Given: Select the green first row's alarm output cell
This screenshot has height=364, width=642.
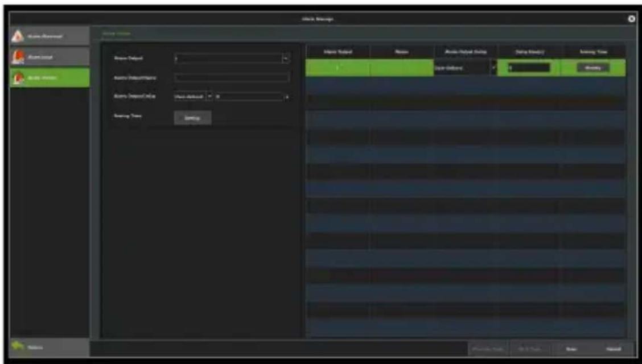Looking at the screenshot, I should coord(338,68).
